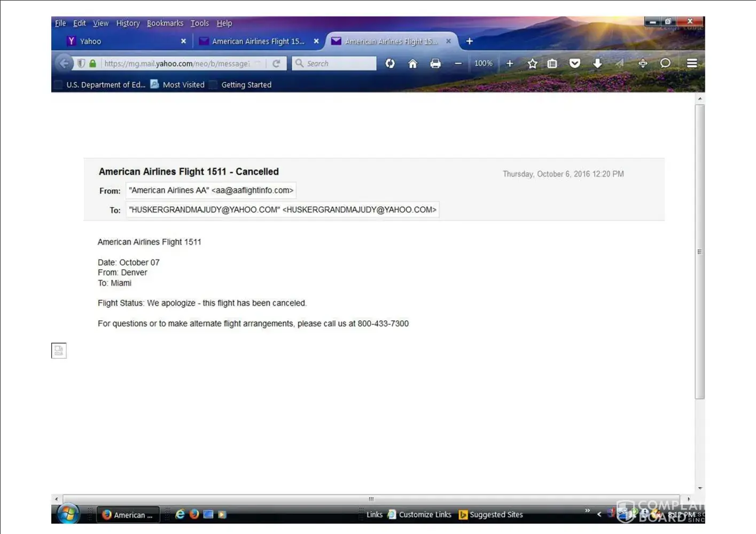This screenshot has width=756, height=534.
Task: Click the email subject 'American Airlines Flight 1511 - Cancelled'
Action: pos(189,171)
